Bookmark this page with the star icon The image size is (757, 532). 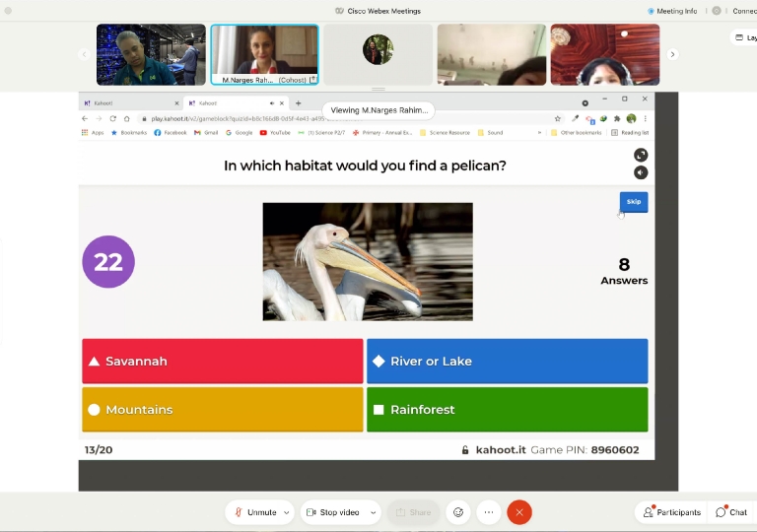point(558,118)
